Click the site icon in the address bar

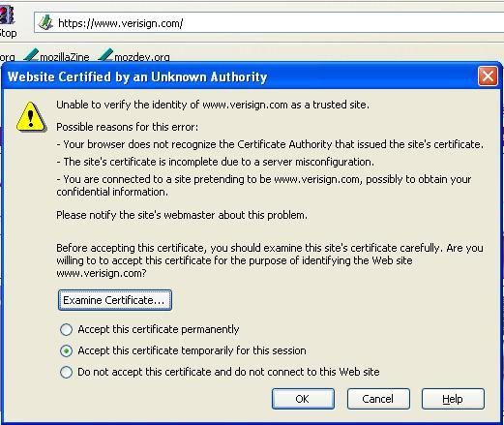coord(45,22)
